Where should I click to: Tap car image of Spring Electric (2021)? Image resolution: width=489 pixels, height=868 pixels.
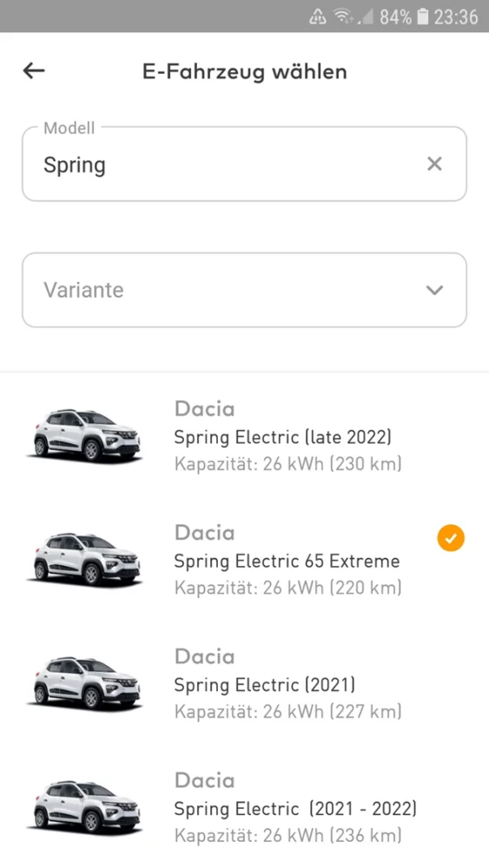pyautogui.click(x=83, y=683)
